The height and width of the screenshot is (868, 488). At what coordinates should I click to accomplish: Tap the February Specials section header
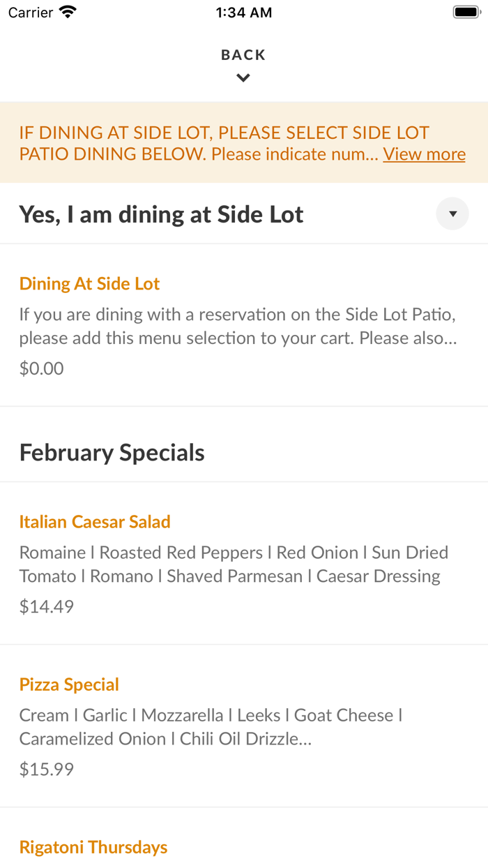(112, 453)
